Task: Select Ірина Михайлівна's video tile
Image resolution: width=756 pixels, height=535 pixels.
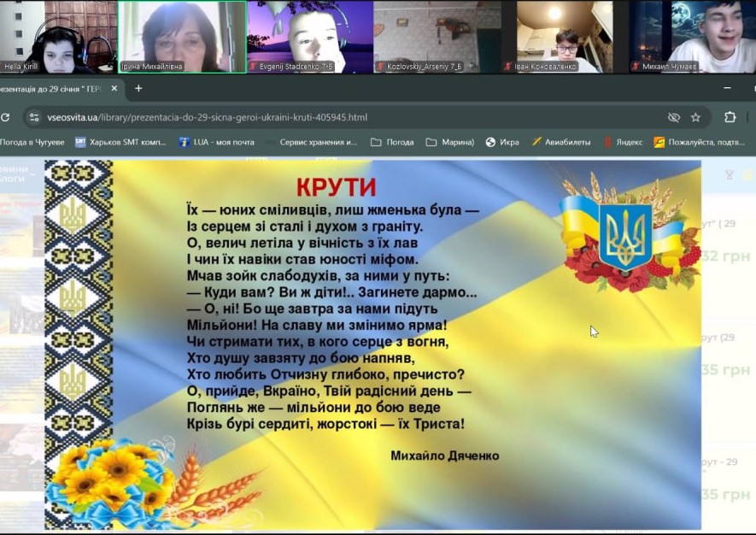Action: tap(182, 37)
